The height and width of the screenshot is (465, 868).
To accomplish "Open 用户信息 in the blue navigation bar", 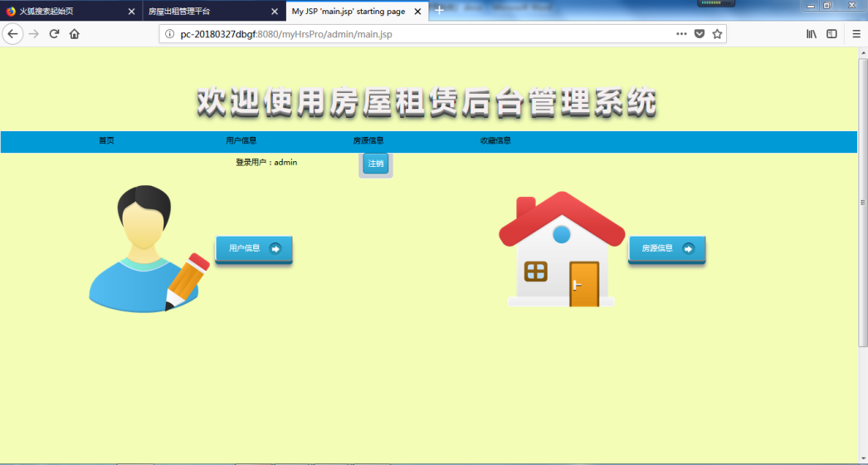I will pos(241,141).
